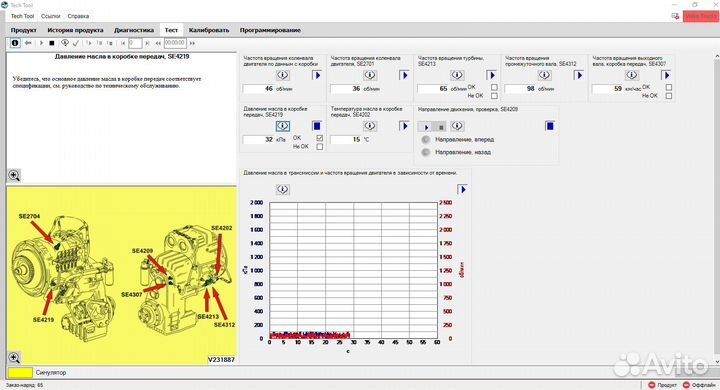Screen dimensions: 720x390
Task: Check Не ОК for output shaft speed SE4307
Action: (x=669, y=96)
